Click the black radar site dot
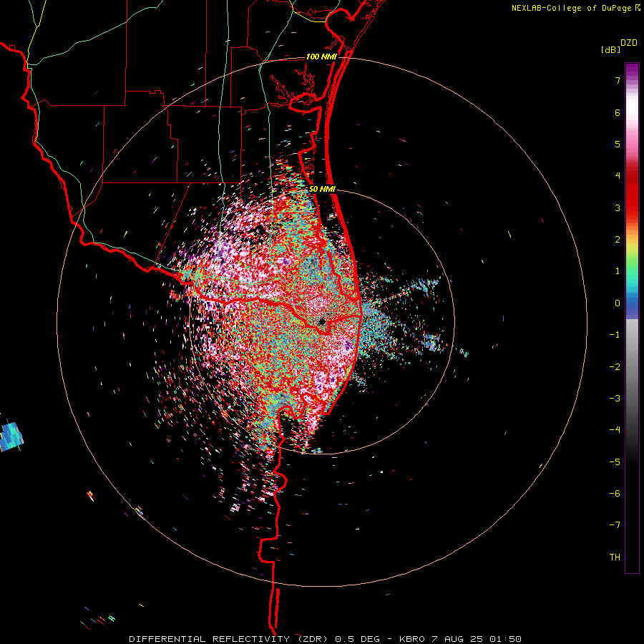Image resolution: width=644 pixels, height=644 pixels. click(322, 322)
